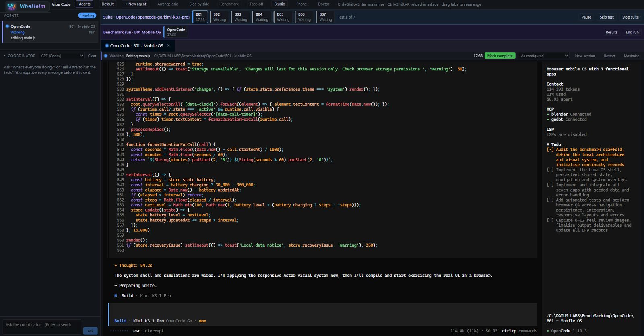This screenshot has height=336, width=644.
Task: Open the Benchmark view
Action: pyautogui.click(x=229, y=4)
